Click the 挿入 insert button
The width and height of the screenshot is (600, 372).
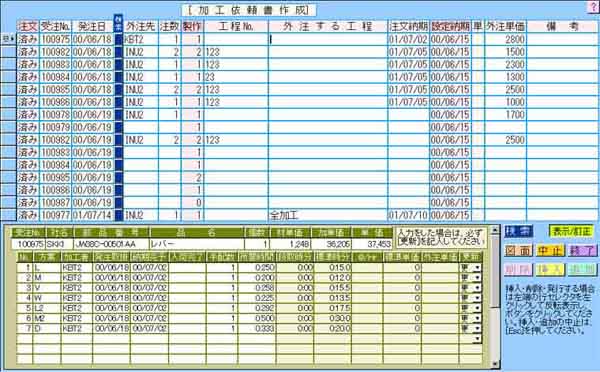(x=550, y=269)
